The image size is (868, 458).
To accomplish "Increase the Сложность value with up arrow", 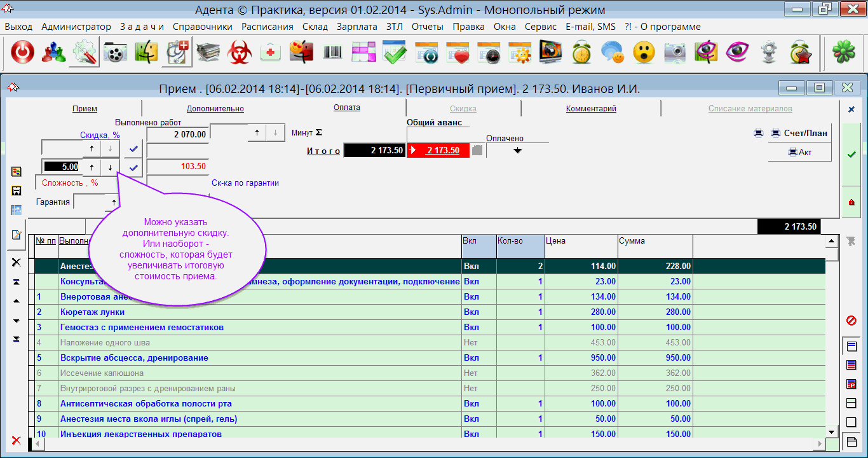I will (92, 167).
